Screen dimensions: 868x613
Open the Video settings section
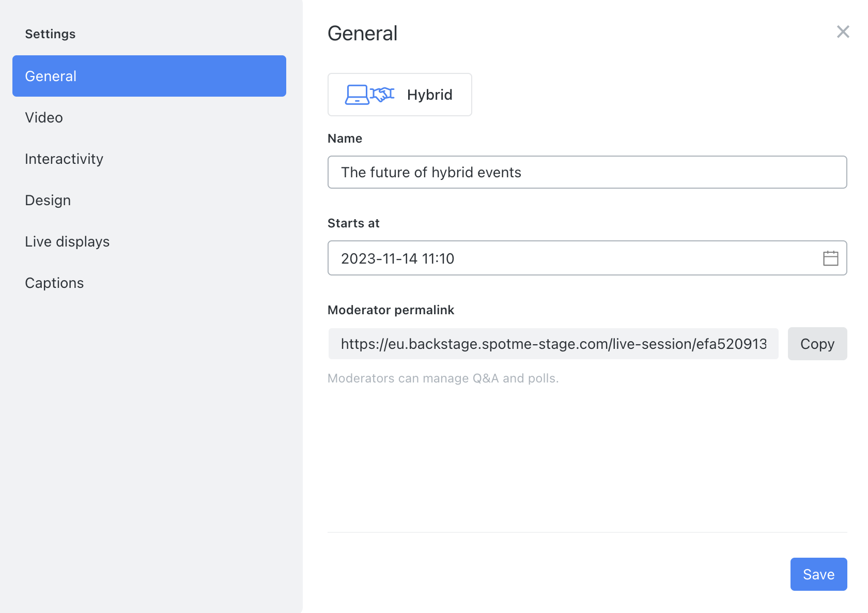149,117
